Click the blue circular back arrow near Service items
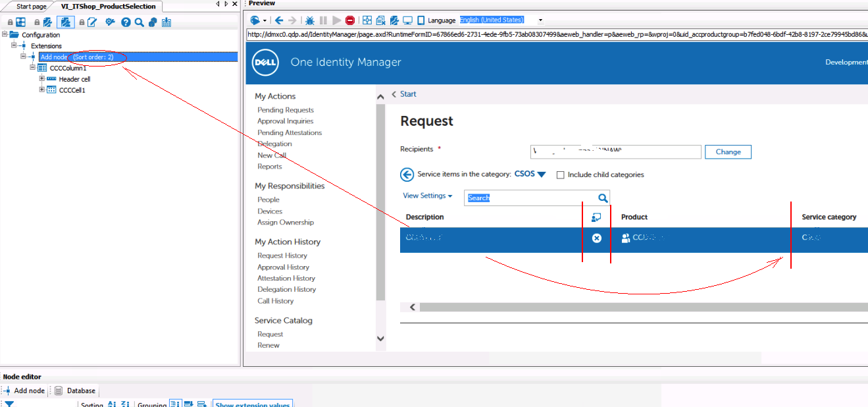This screenshot has width=868, height=407. click(407, 175)
